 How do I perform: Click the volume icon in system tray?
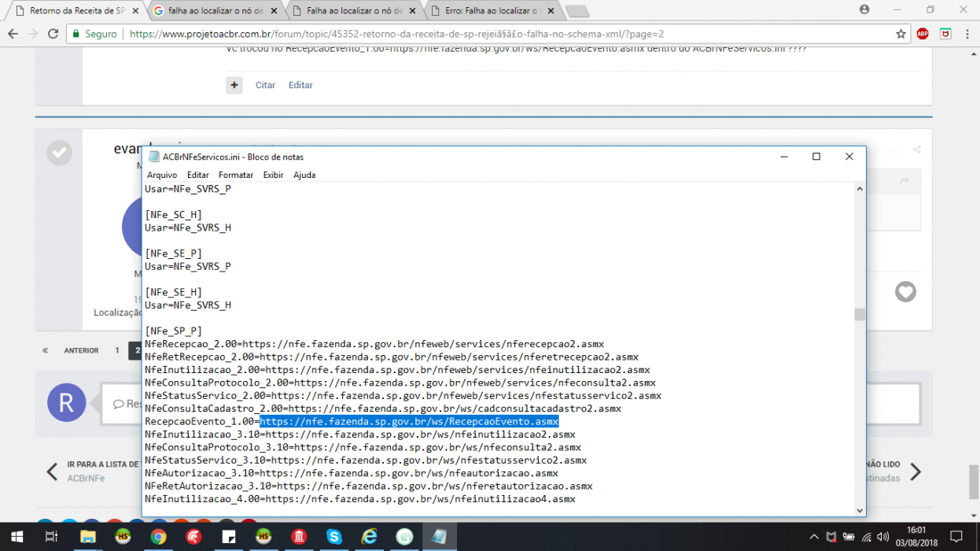click(x=882, y=537)
